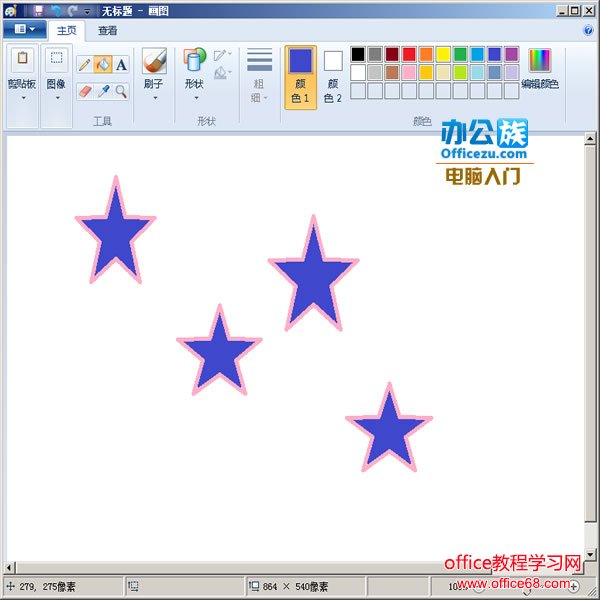Select the Eraser tool
Image resolution: width=600 pixels, height=600 pixels.
85,91
